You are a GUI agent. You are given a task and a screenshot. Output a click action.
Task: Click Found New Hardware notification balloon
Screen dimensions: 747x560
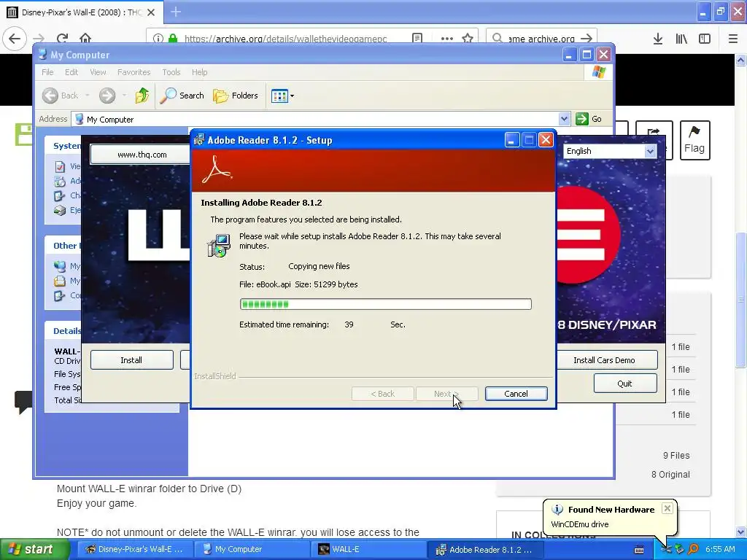point(610,517)
